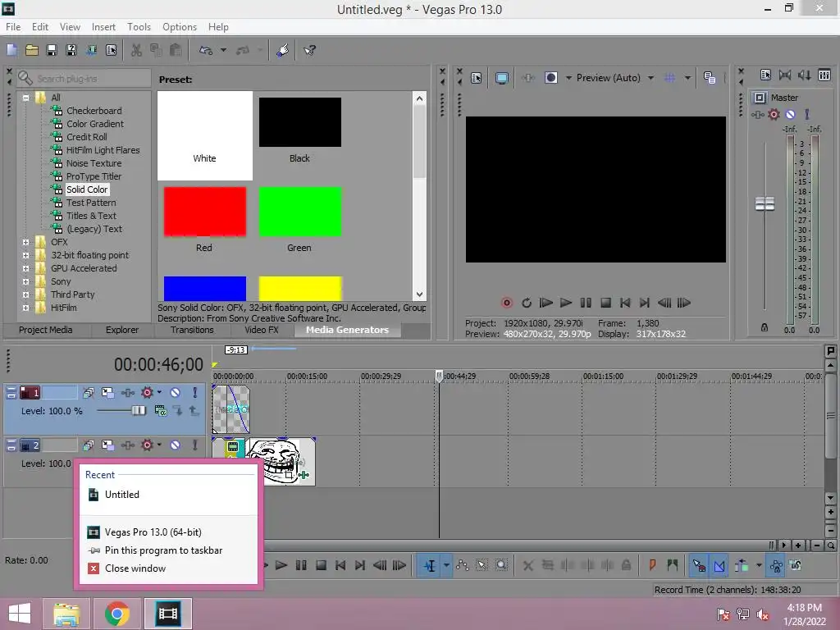
Task: Click Insert Marker icon in bottom toolbar
Action: [652, 565]
